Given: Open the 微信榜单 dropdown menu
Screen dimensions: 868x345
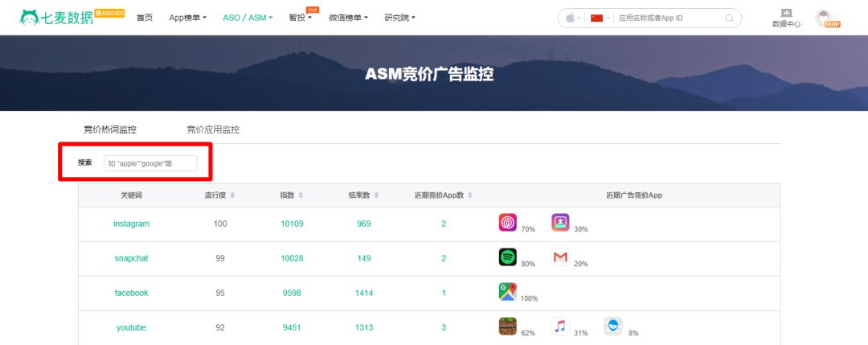Looking at the screenshot, I should (x=348, y=18).
